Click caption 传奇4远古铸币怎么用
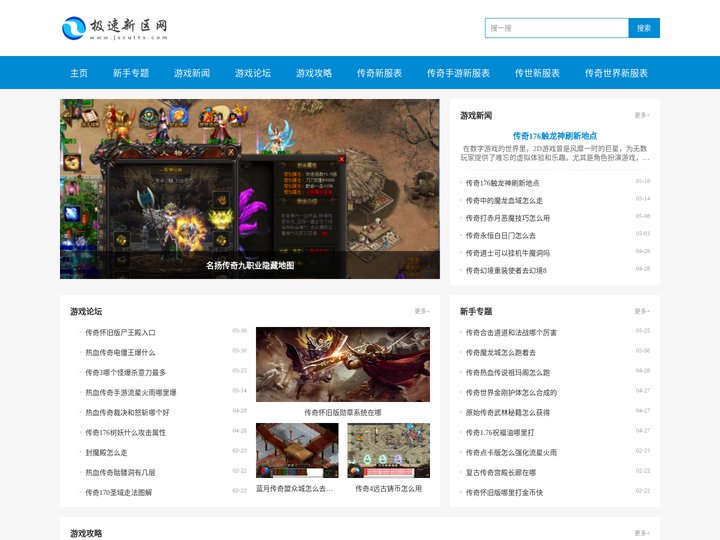 coord(388,489)
